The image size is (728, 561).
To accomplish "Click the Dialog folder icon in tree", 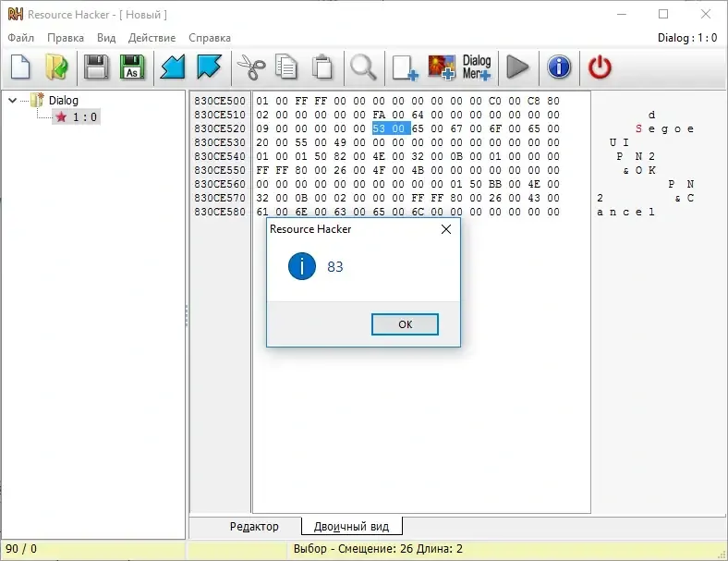I will pyautogui.click(x=37, y=100).
